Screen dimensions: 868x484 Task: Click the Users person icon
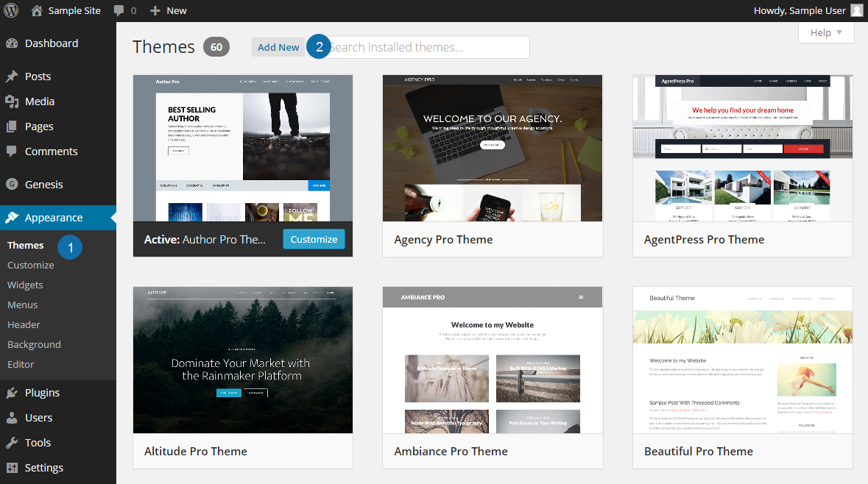(12, 418)
